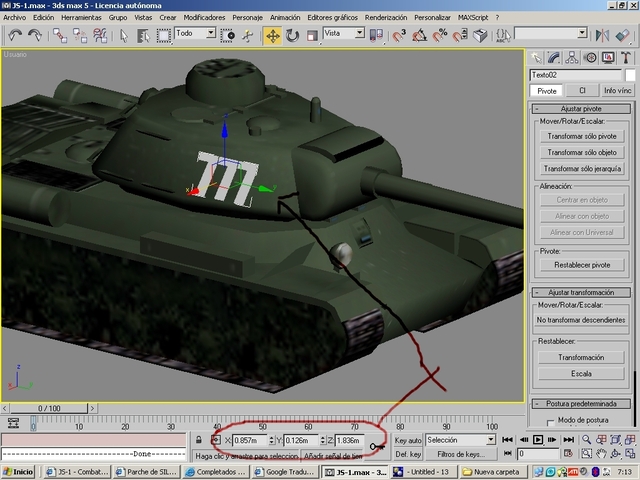Viewport: 640px width, 480px height.
Task: Click Restablecer pivote button
Action: pyautogui.click(x=582, y=265)
